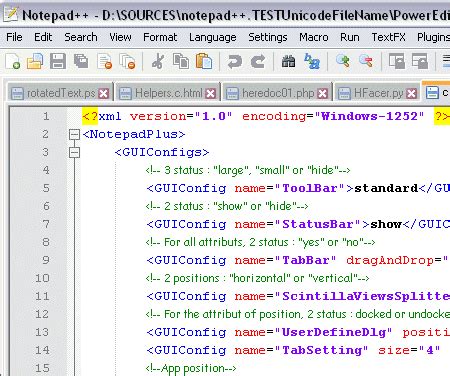This screenshot has width=450, height=376.
Task: Switch to the Helpers.c.html tab
Action: [169, 93]
